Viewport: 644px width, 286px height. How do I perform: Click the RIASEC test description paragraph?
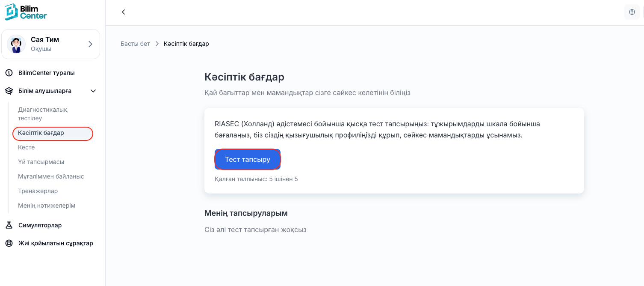click(x=377, y=129)
